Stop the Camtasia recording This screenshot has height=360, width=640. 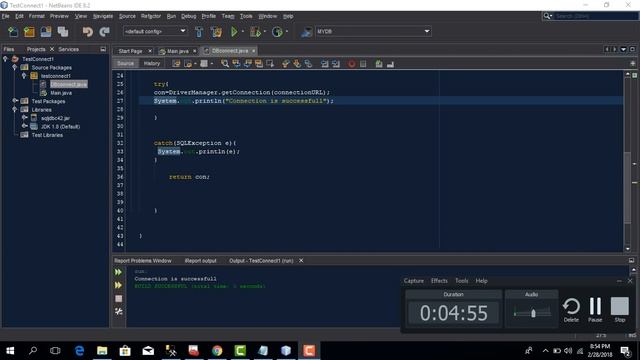click(x=620, y=310)
